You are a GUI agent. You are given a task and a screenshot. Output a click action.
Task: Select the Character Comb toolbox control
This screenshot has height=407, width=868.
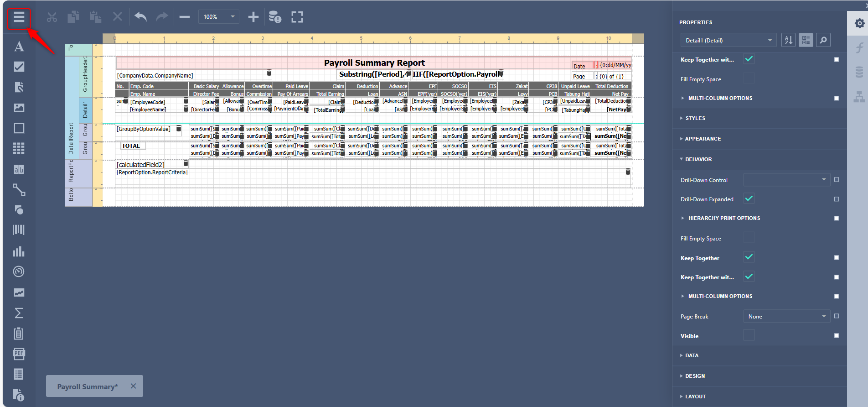click(x=19, y=169)
